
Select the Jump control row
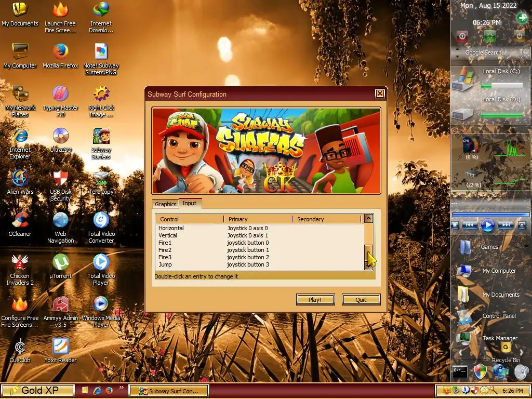click(x=260, y=264)
